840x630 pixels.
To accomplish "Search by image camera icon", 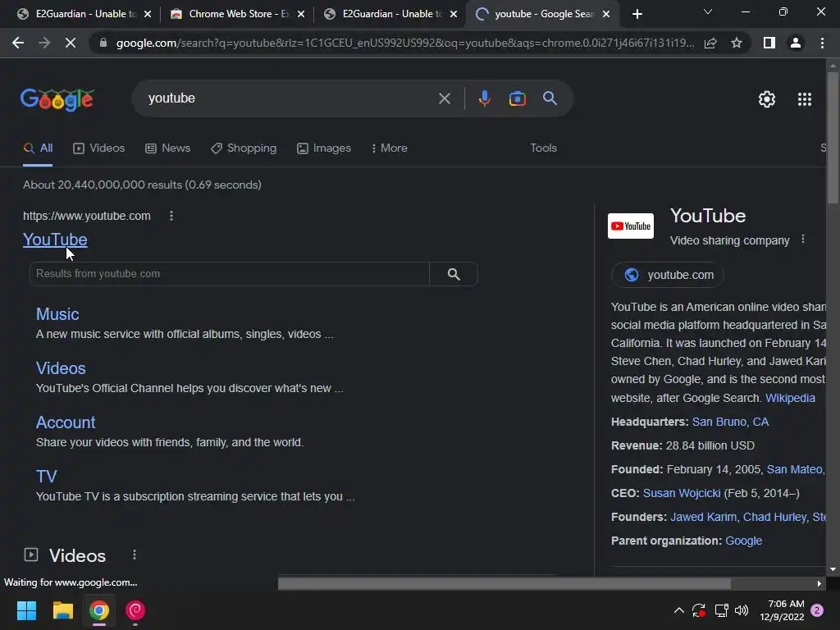I will [x=517, y=98].
